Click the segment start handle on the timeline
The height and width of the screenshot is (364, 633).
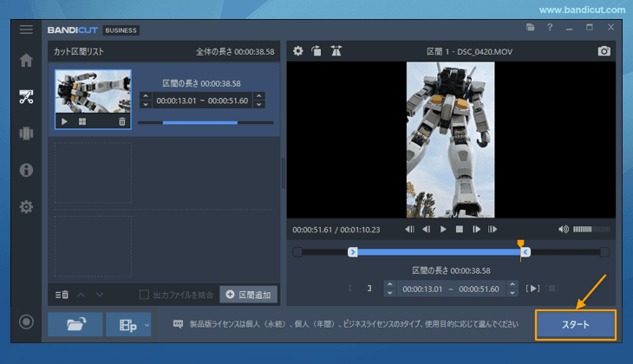(x=352, y=252)
